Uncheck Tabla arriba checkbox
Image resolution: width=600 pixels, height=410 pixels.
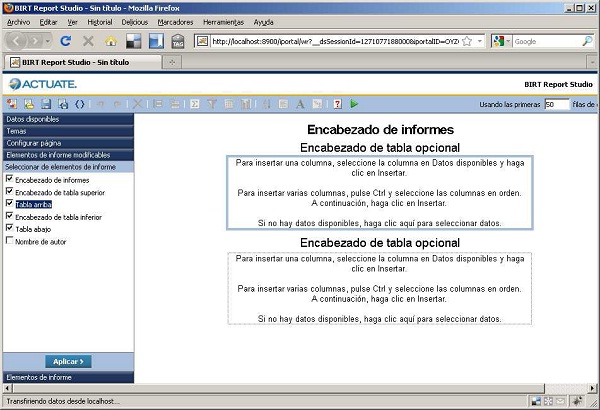coord(10,203)
